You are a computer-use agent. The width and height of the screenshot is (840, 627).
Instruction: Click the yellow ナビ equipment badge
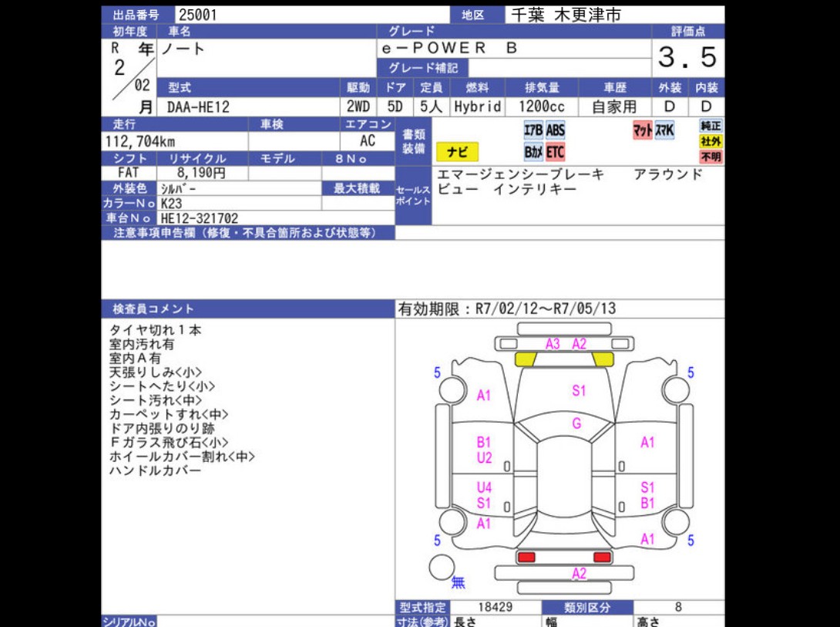[457, 152]
